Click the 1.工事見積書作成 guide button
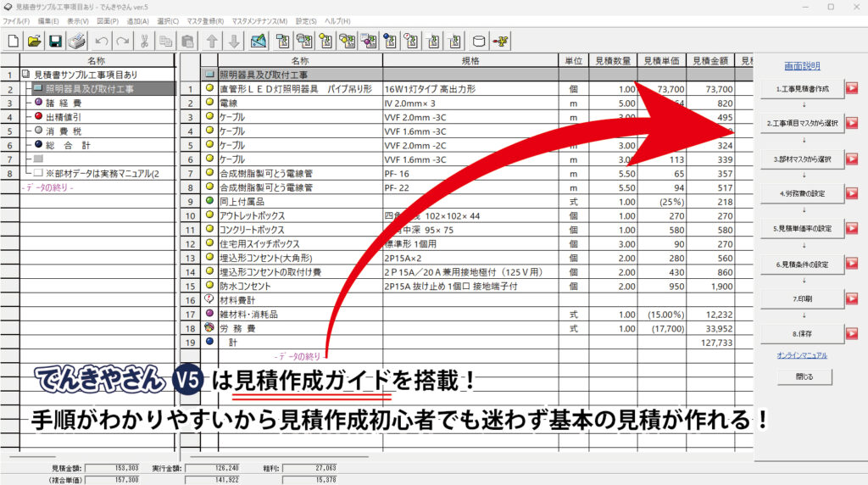The width and height of the screenshot is (868, 485). click(802, 88)
